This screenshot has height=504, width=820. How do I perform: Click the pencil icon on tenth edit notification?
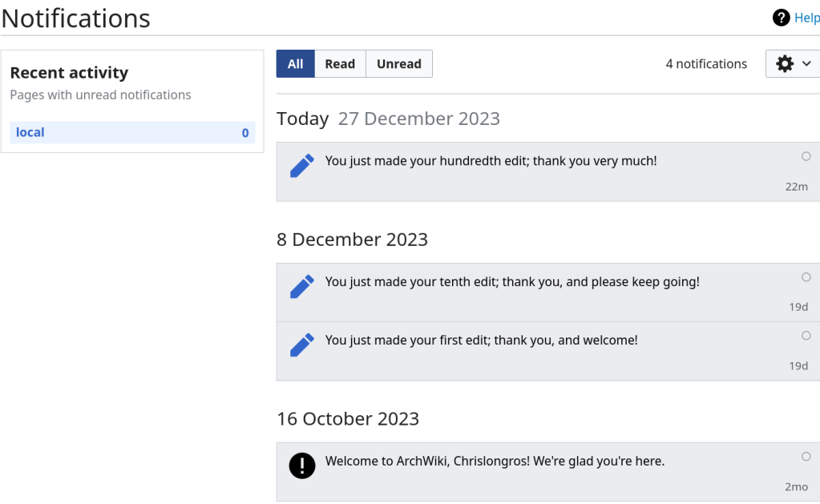301,286
